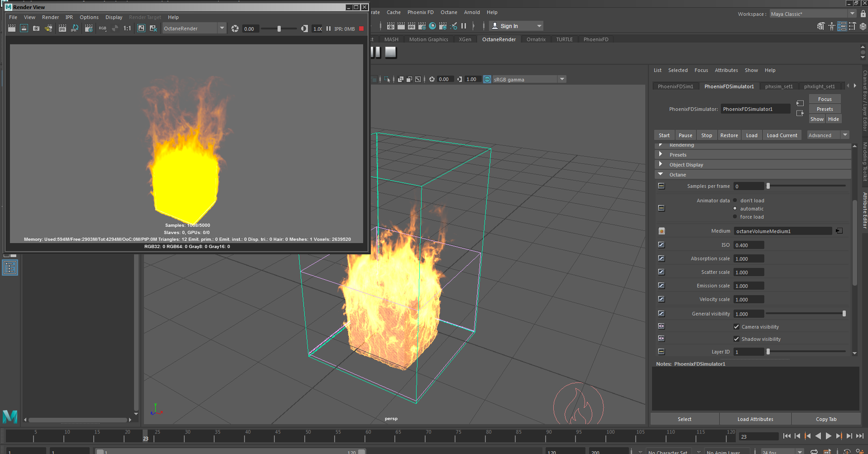Click the gray square shelf icon in OctaneRender shelf
The height and width of the screenshot is (454, 868).
[390, 53]
